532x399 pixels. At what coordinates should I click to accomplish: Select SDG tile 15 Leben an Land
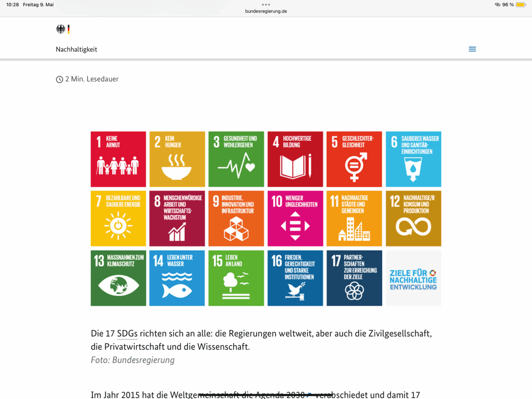click(236, 278)
